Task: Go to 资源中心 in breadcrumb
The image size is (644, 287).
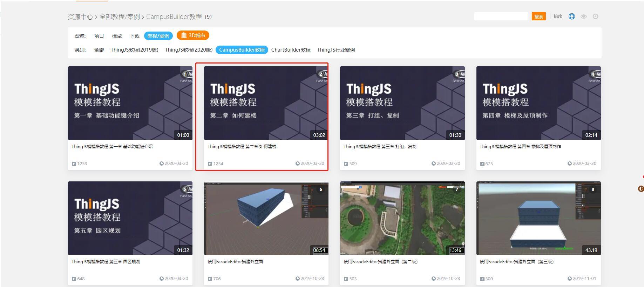Action: 80,17
